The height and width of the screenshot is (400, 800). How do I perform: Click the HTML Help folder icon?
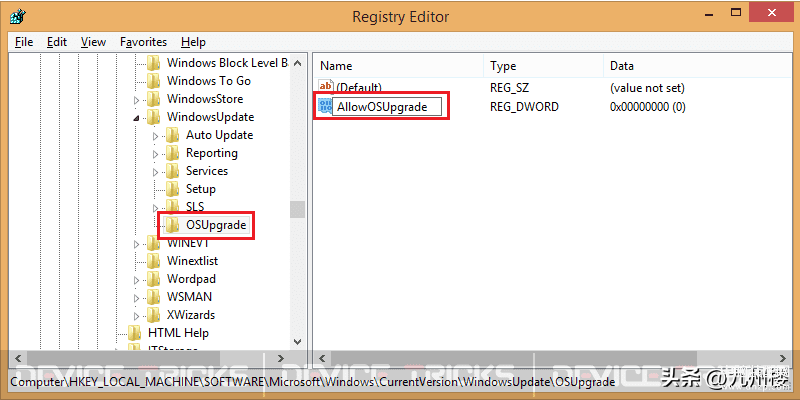tap(135, 333)
